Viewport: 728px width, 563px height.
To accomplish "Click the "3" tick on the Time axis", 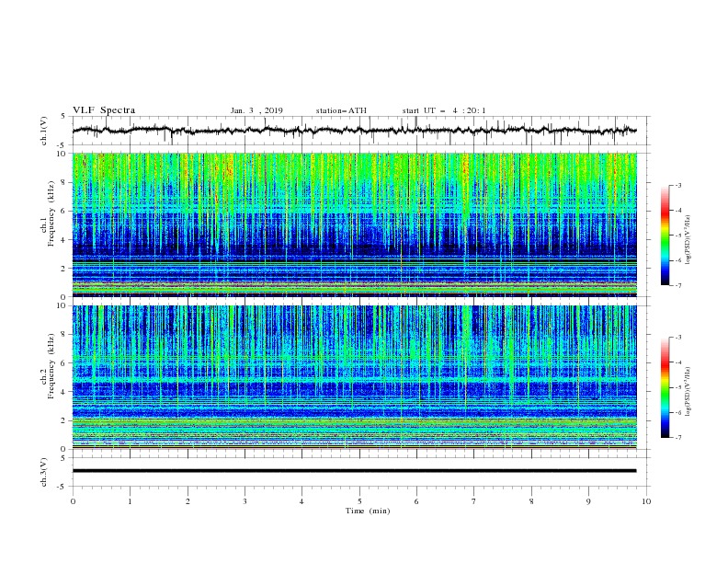I will point(245,501).
